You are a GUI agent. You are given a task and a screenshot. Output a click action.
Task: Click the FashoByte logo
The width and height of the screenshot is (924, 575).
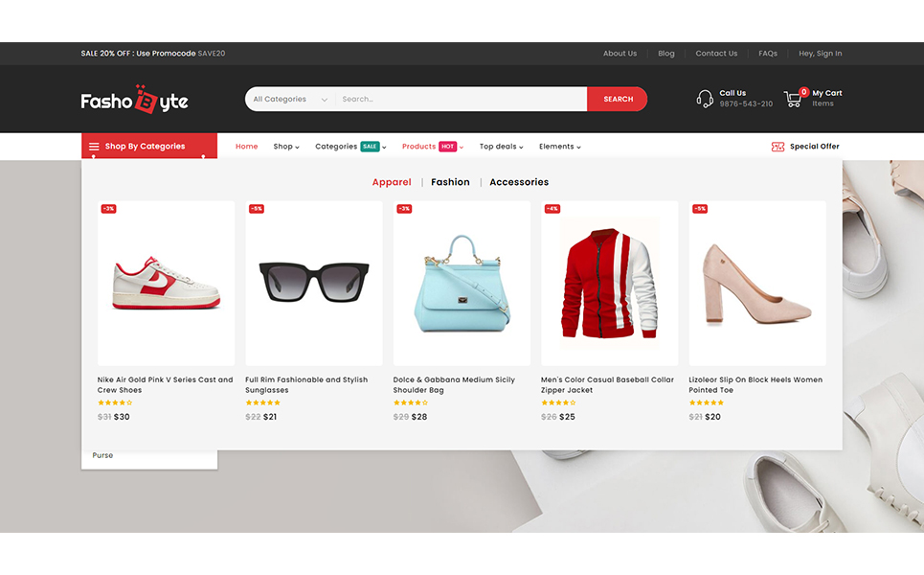tap(134, 100)
